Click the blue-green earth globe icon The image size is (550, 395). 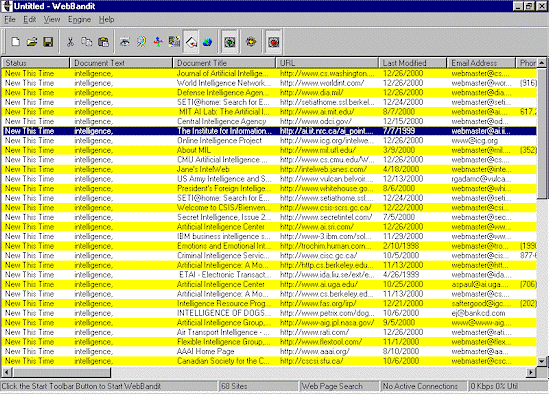pyautogui.click(x=207, y=42)
